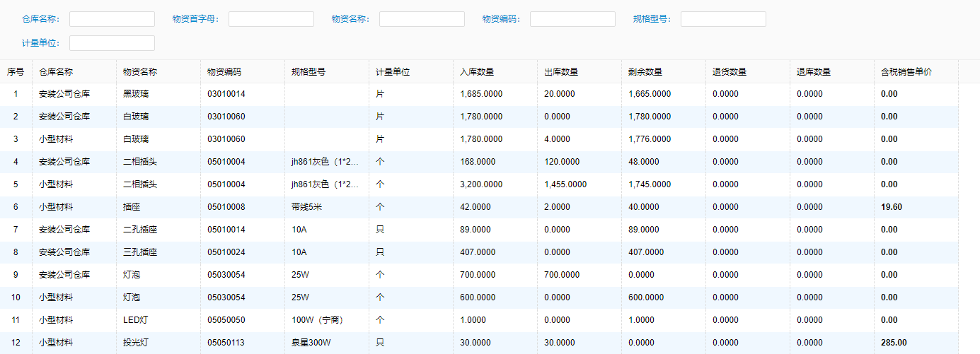Focus the 规格型号 filter input
Image resolution: width=980 pixels, height=354 pixels.
tap(723, 19)
